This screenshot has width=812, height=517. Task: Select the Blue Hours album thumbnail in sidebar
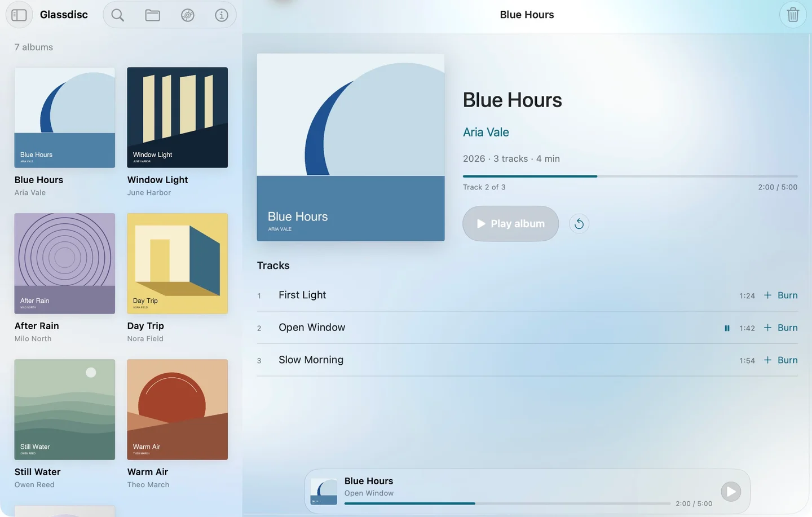65,118
